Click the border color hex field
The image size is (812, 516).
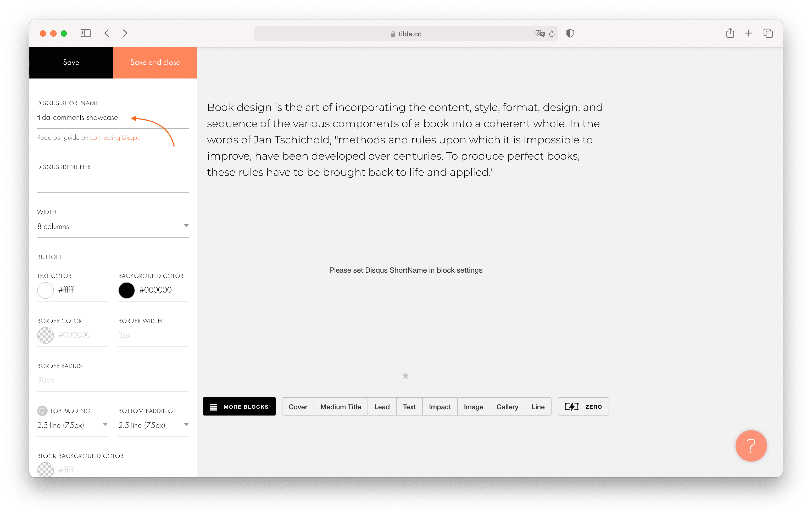[x=83, y=335]
